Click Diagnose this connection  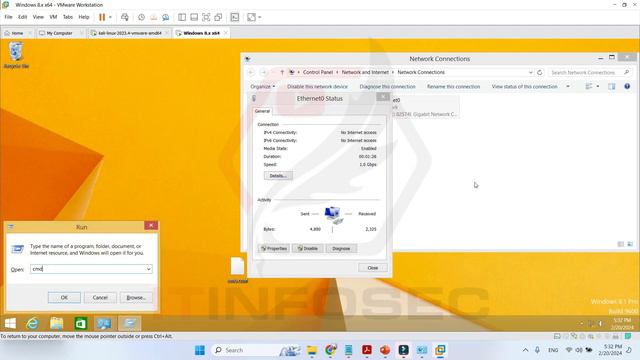(x=387, y=87)
